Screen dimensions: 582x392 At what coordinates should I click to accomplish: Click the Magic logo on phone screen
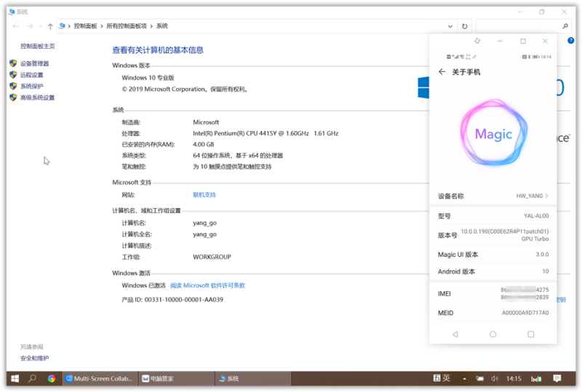point(494,132)
